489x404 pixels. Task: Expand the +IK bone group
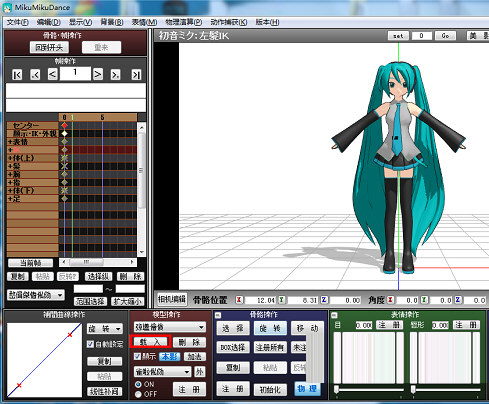(x=10, y=150)
